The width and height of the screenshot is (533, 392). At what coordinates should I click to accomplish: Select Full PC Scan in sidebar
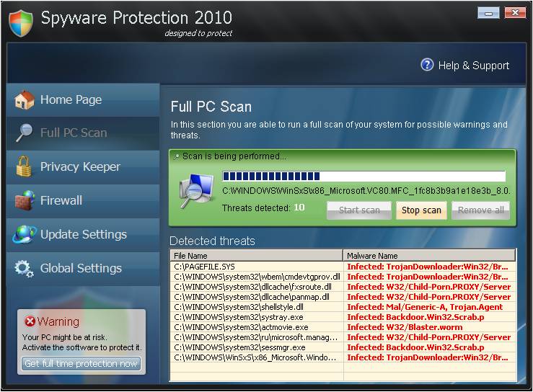coord(83,133)
